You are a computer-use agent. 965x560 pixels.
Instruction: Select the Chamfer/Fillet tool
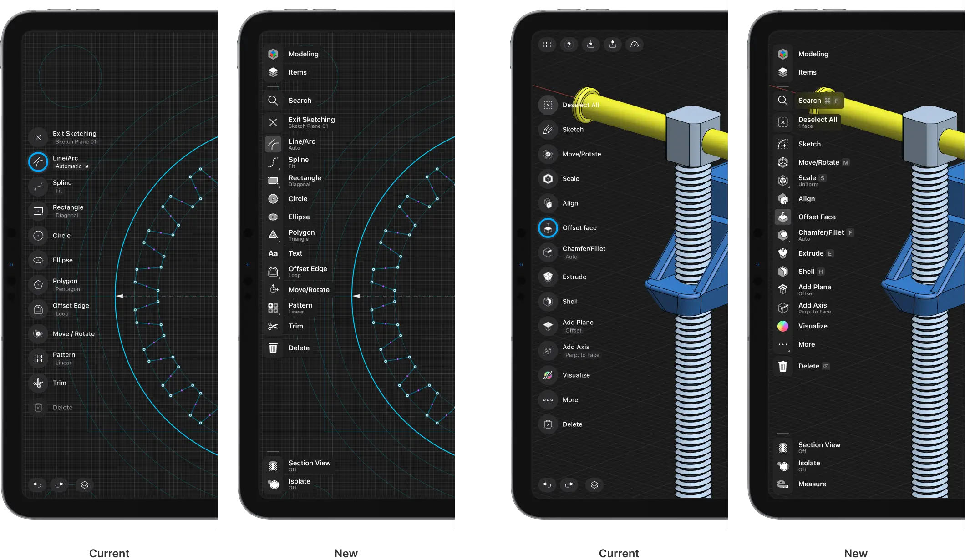(584, 252)
